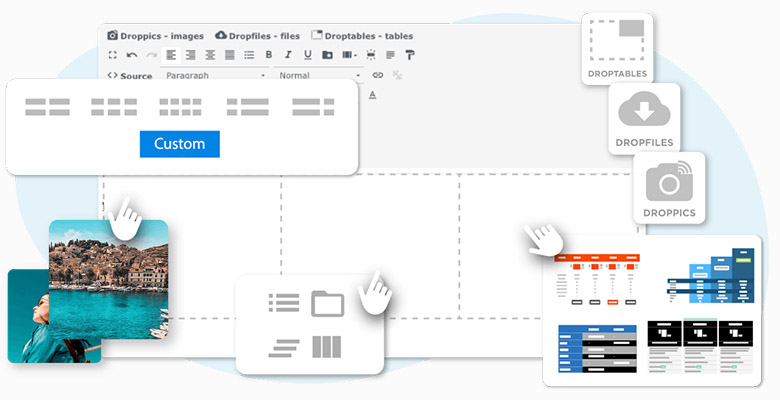The height and width of the screenshot is (400, 780).
Task: Toggle align right formatting
Action: 191,55
